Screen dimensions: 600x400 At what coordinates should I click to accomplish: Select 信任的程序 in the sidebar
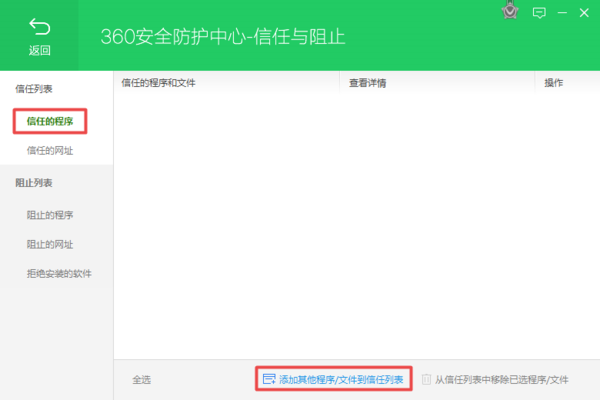coord(50,121)
